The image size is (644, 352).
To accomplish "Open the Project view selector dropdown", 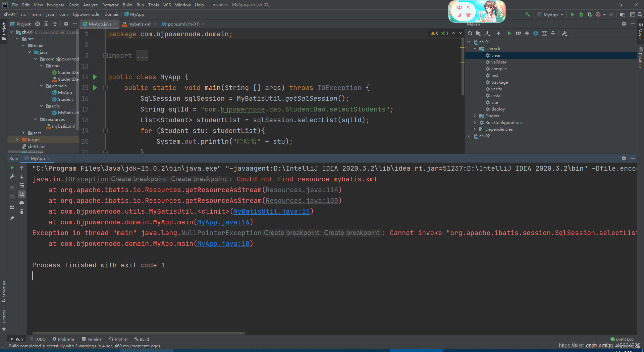I will 21,24.
